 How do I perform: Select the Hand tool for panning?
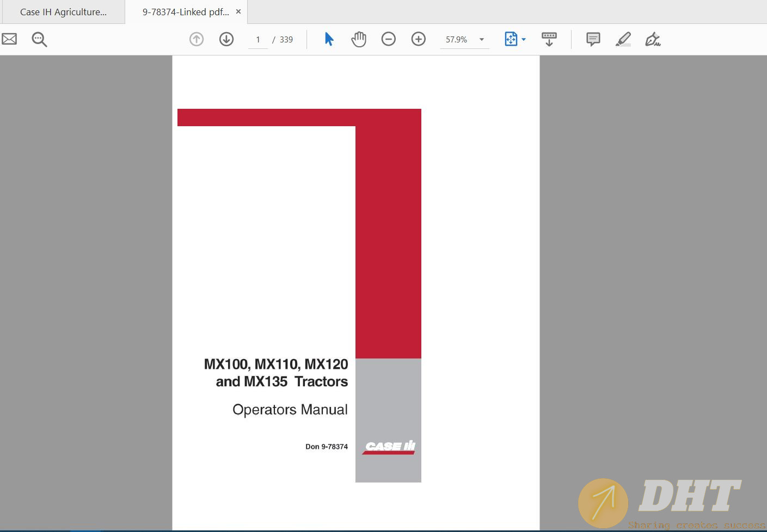coord(359,39)
